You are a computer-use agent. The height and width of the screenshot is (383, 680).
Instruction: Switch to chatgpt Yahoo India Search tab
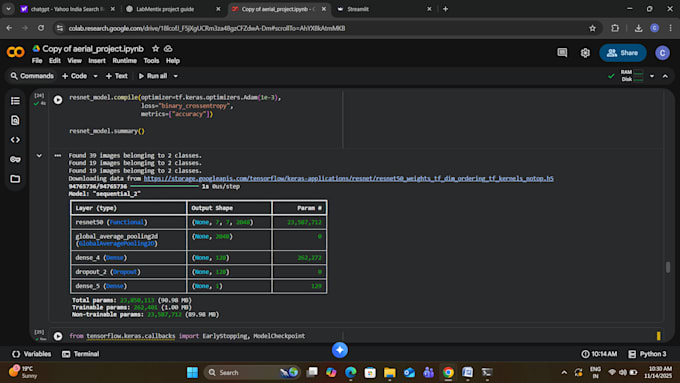(68, 9)
